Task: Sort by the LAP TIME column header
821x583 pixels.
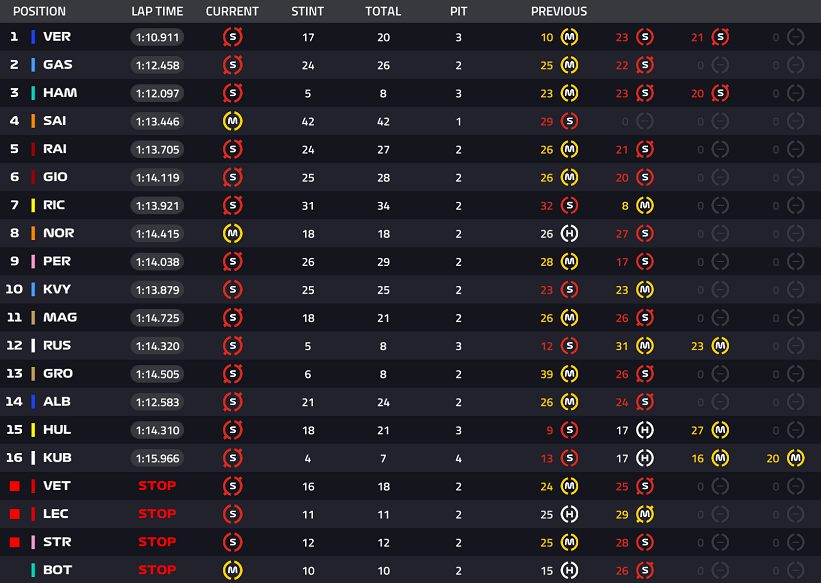Action: pos(156,12)
